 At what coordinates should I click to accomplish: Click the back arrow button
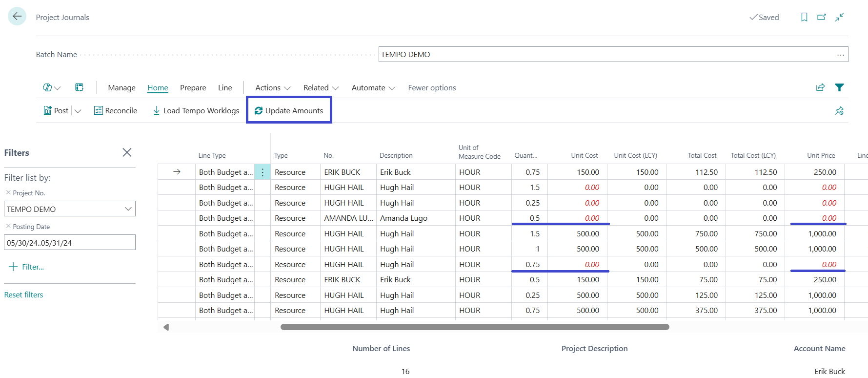(17, 17)
